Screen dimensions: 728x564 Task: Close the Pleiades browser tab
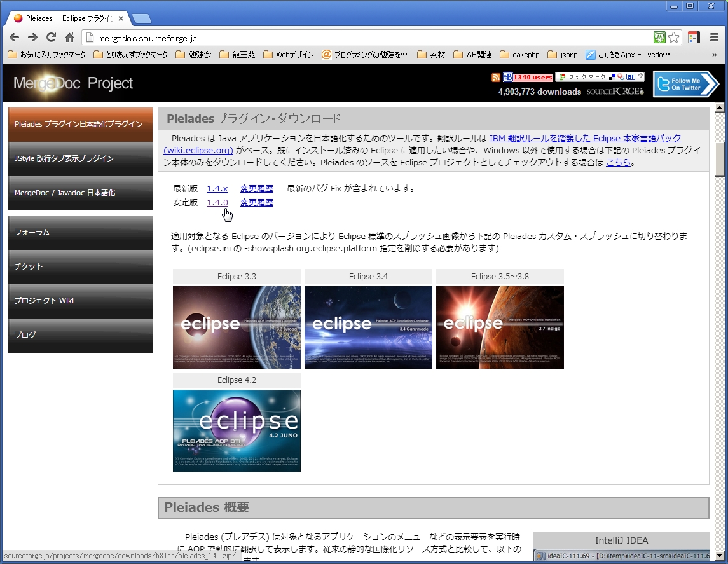coord(121,18)
